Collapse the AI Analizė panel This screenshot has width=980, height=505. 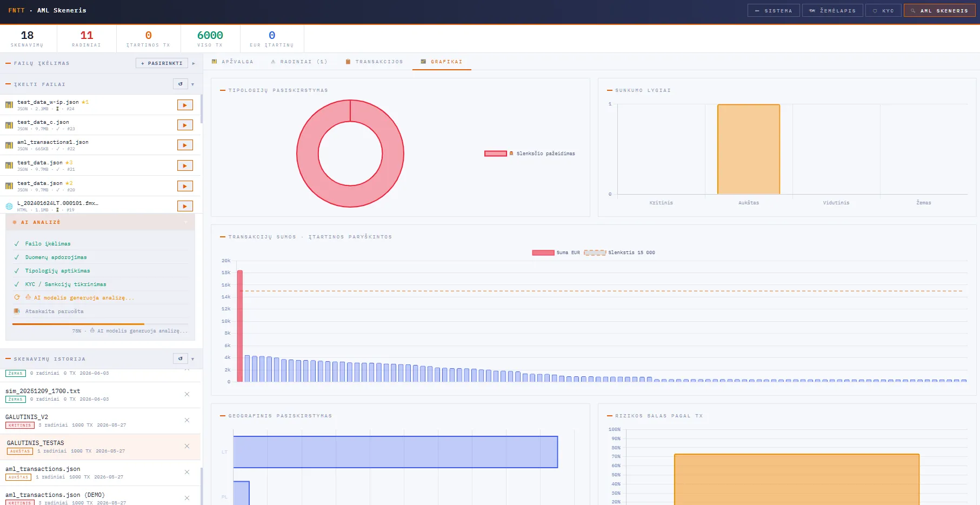[x=186, y=222]
